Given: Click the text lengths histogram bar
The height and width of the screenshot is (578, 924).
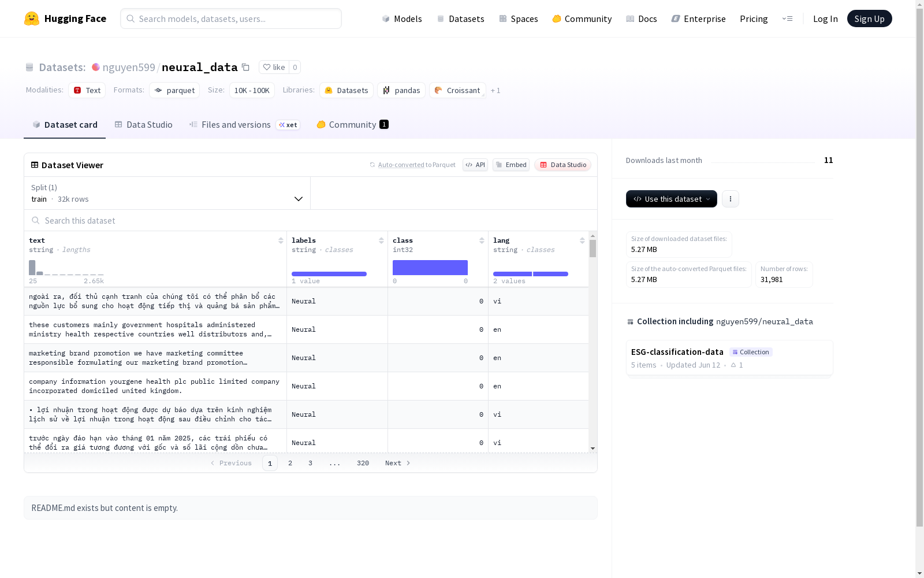Looking at the screenshot, I should pyautogui.click(x=32, y=268).
